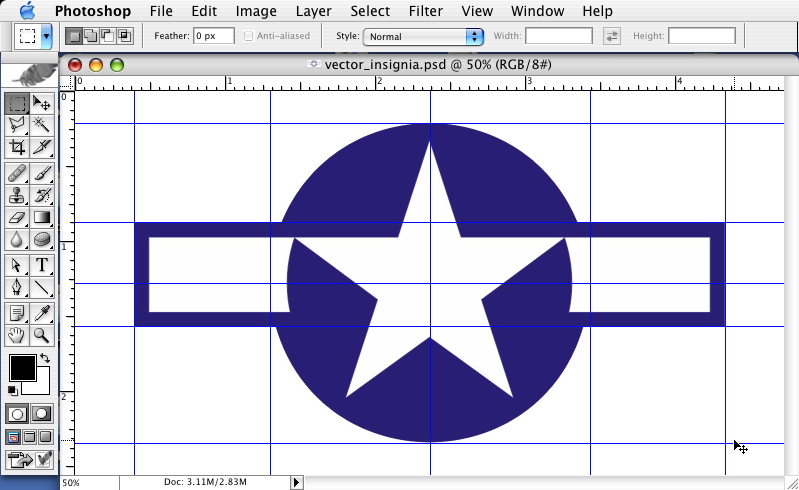
Task: Select the Rectangular Marquee tool in the toolbox
Action: point(17,103)
